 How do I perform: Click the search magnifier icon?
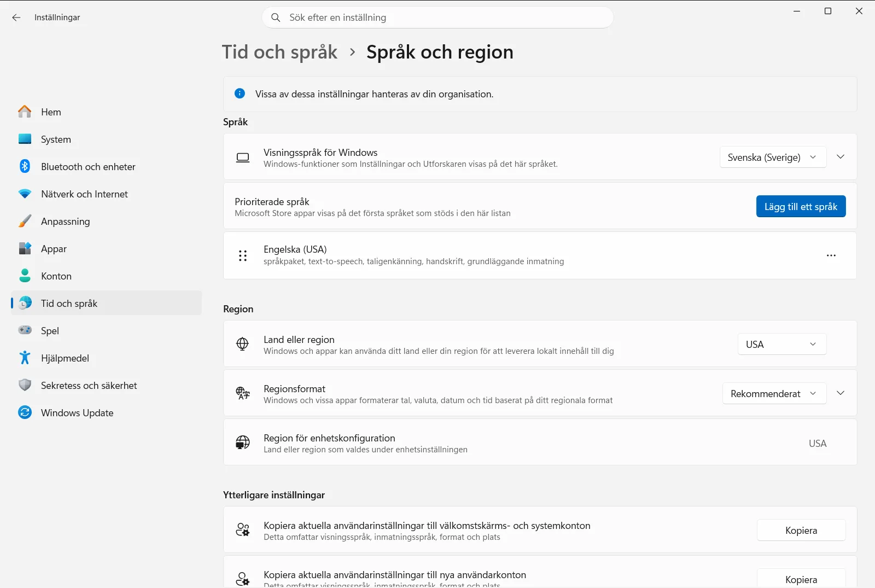pos(276,18)
